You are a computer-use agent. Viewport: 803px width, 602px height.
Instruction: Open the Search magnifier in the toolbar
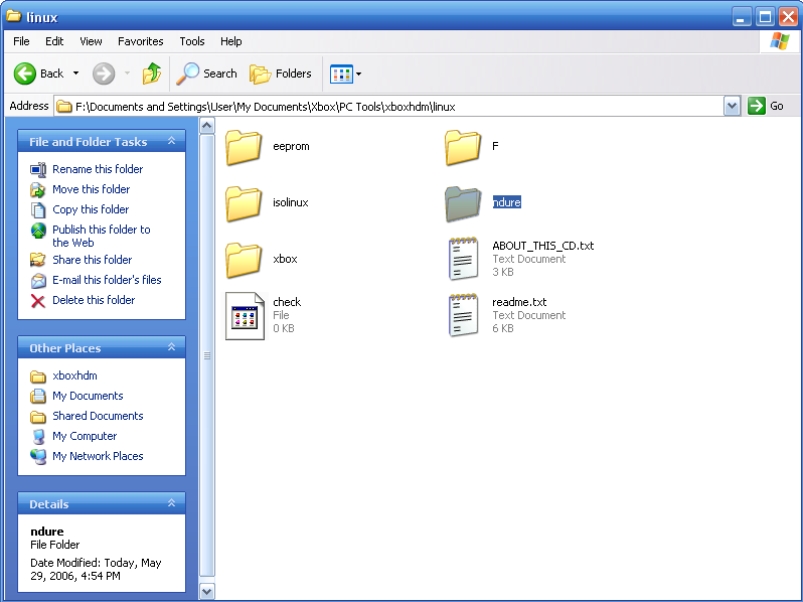pos(187,73)
